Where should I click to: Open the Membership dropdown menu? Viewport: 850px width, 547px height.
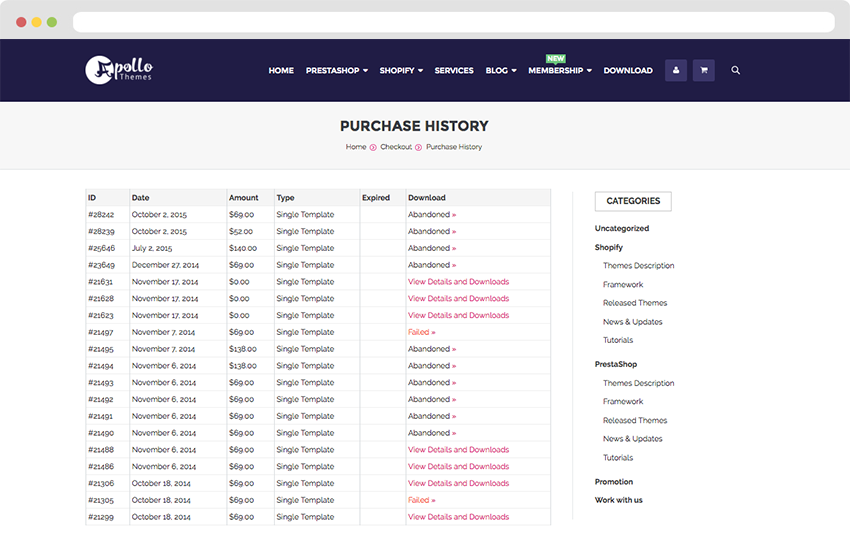tap(560, 71)
